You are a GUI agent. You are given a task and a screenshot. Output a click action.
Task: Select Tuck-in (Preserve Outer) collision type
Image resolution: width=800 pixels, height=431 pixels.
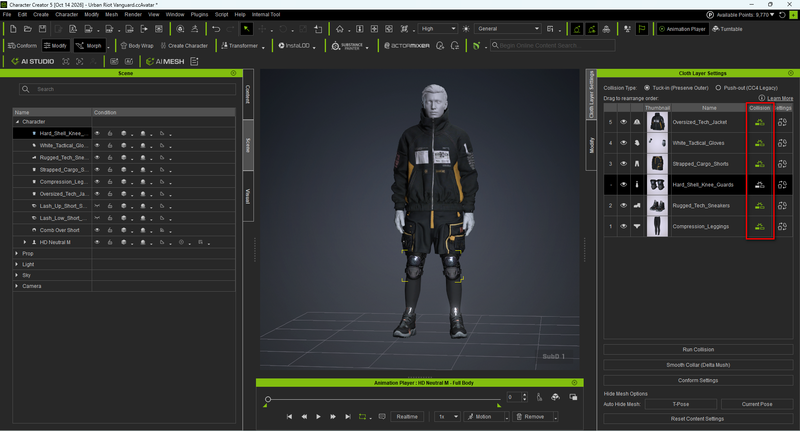pos(647,88)
